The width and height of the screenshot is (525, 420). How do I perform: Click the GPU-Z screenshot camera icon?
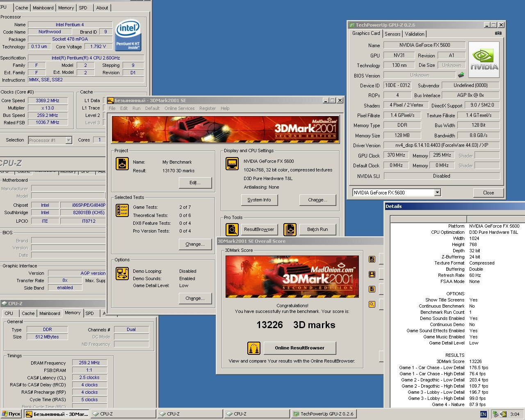point(498,33)
